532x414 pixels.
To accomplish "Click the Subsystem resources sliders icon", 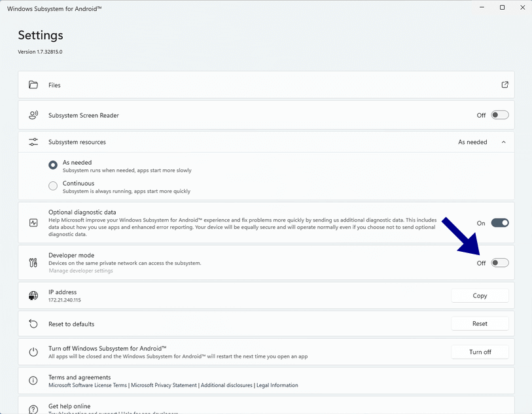I will pos(33,142).
